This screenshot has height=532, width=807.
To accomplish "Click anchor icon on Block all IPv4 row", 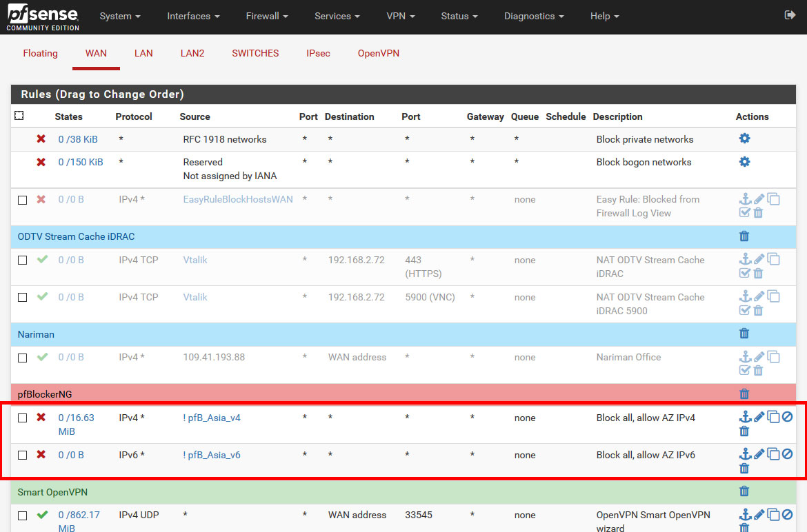I will (x=745, y=417).
